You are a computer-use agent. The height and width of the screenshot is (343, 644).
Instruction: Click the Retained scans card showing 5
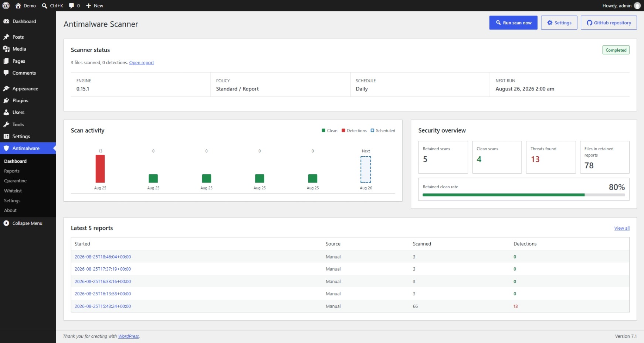coord(443,157)
